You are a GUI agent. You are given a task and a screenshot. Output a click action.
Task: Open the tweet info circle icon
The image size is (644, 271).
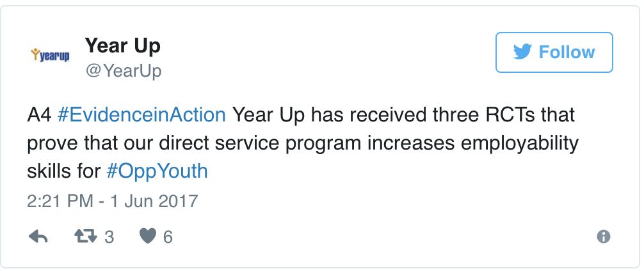point(603,237)
